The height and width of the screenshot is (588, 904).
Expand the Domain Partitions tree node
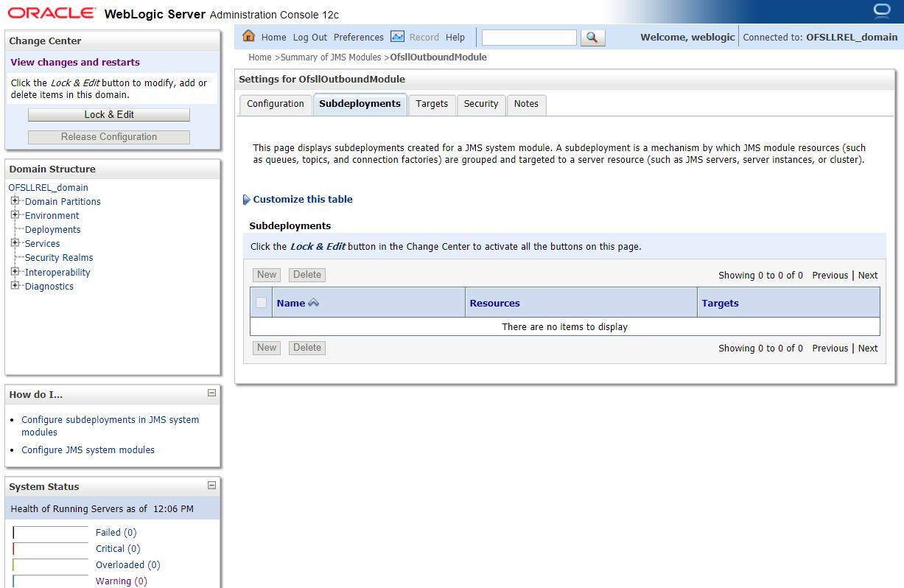pyautogui.click(x=15, y=200)
